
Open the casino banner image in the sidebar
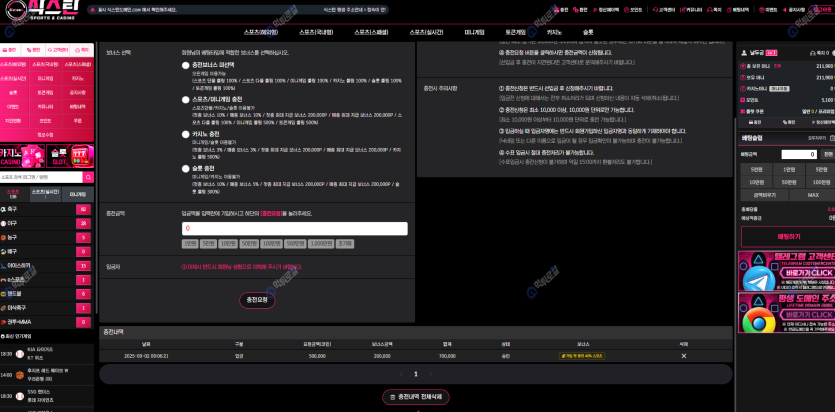coord(22,156)
